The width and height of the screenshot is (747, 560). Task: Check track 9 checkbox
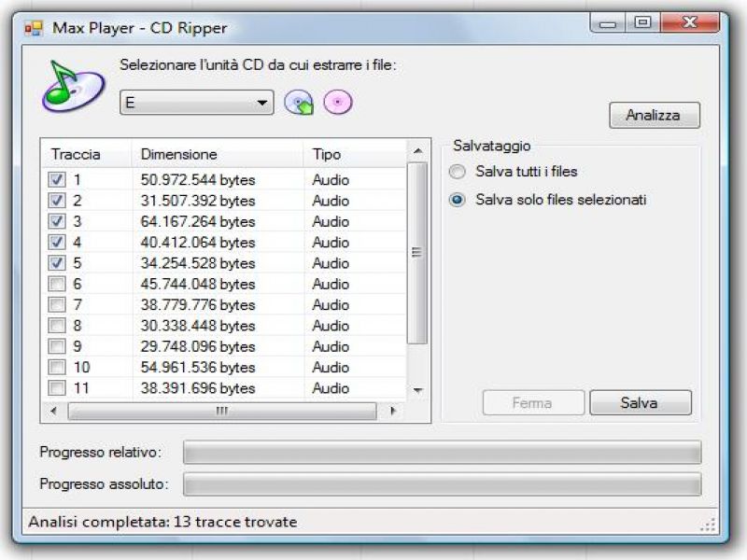coord(57,346)
